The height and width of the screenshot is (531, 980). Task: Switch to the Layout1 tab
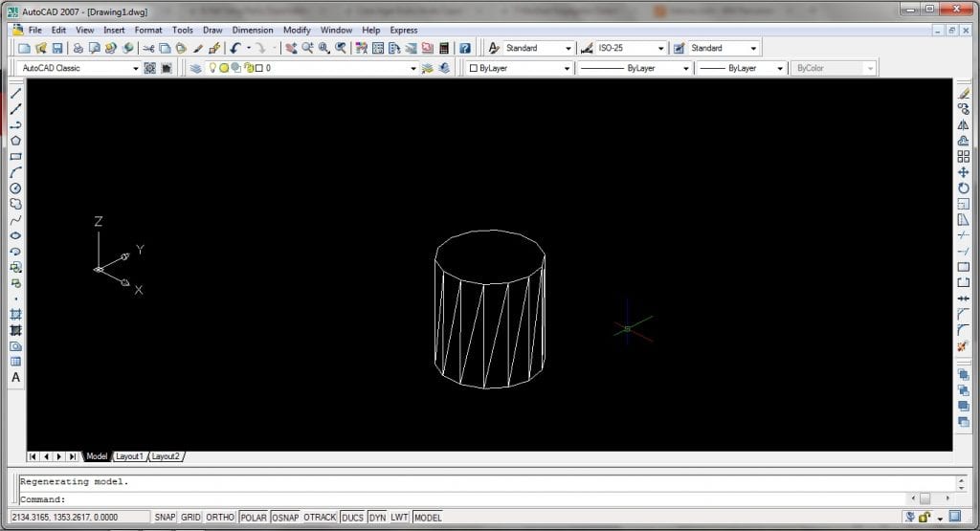[x=129, y=456]
